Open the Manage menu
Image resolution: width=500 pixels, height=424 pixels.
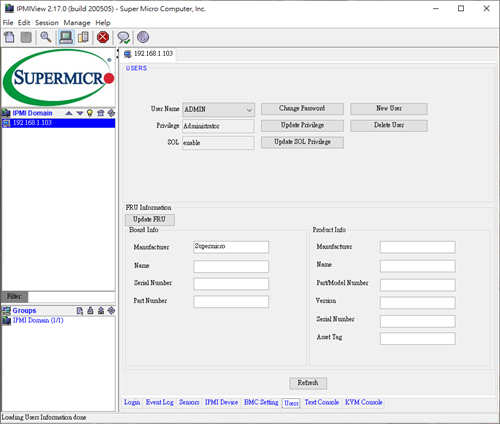pyautogui.click(x=77, y=23)
